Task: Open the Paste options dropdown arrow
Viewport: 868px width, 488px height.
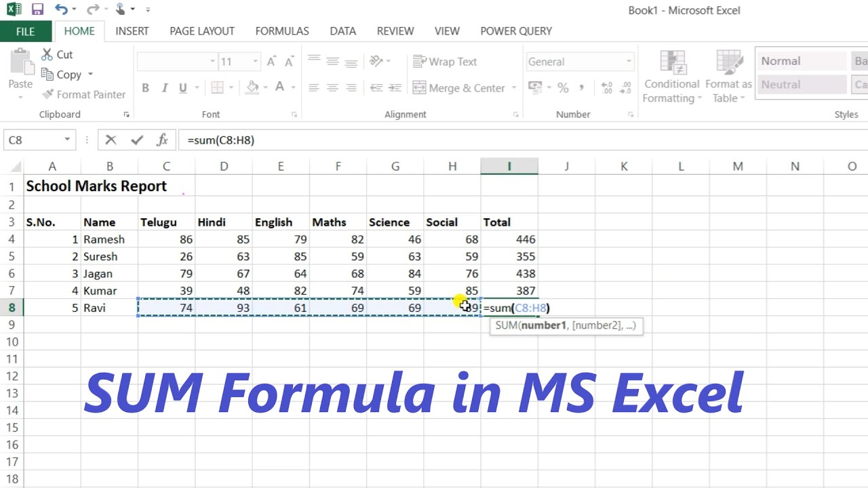Action: click(20, 96)
